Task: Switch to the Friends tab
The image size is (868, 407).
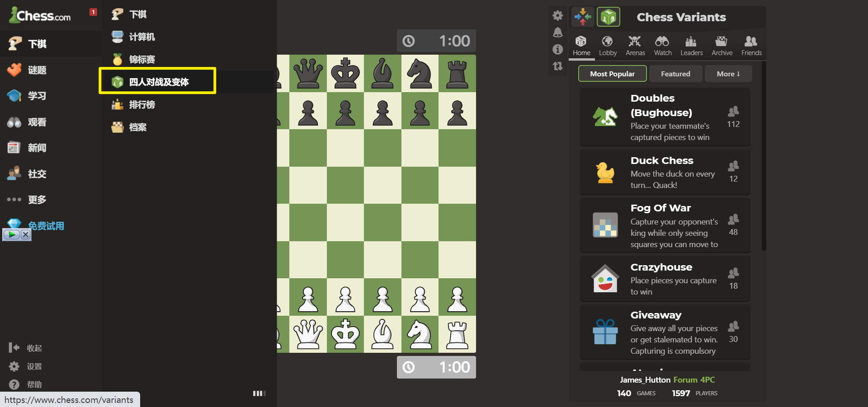Action: [x=751, y=46]
